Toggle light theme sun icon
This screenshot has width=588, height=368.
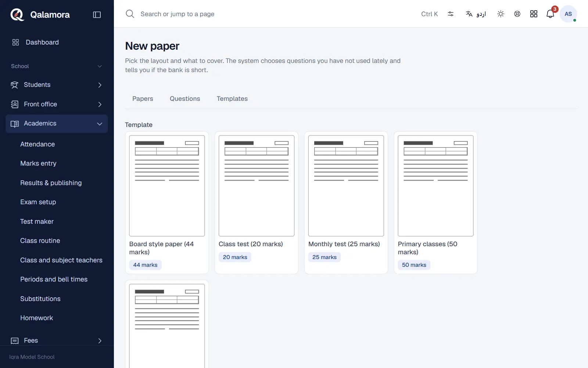point(501,14)
